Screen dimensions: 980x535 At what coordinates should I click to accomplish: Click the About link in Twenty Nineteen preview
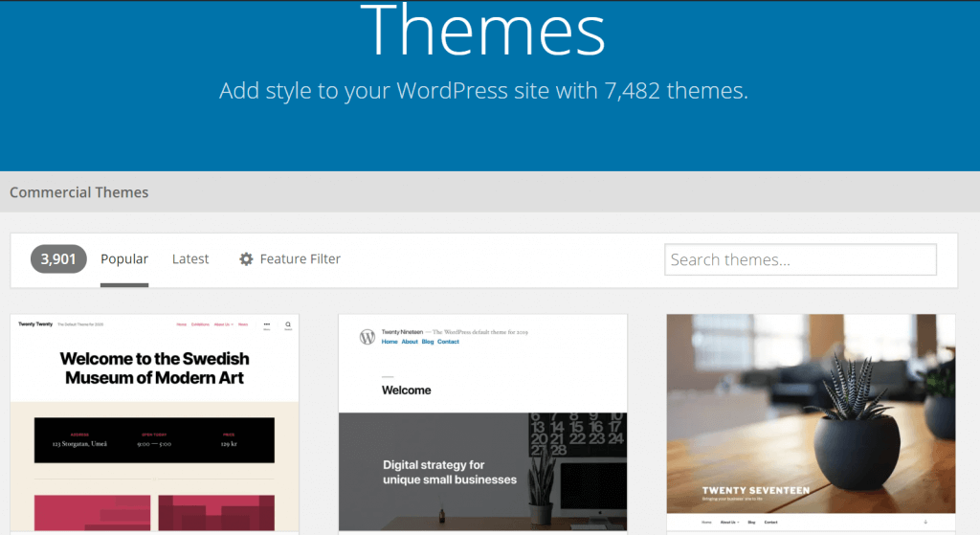click(x=410, y=342)
